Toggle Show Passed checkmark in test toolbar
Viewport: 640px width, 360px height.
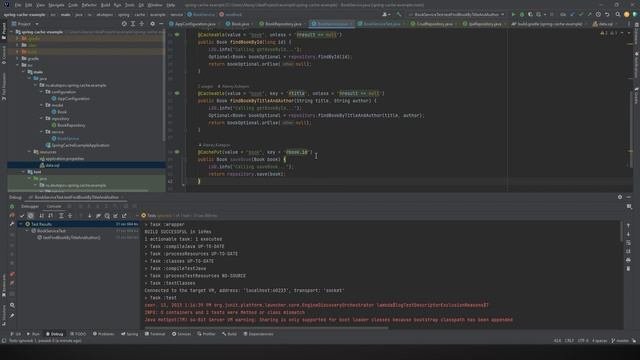(22, 216)
